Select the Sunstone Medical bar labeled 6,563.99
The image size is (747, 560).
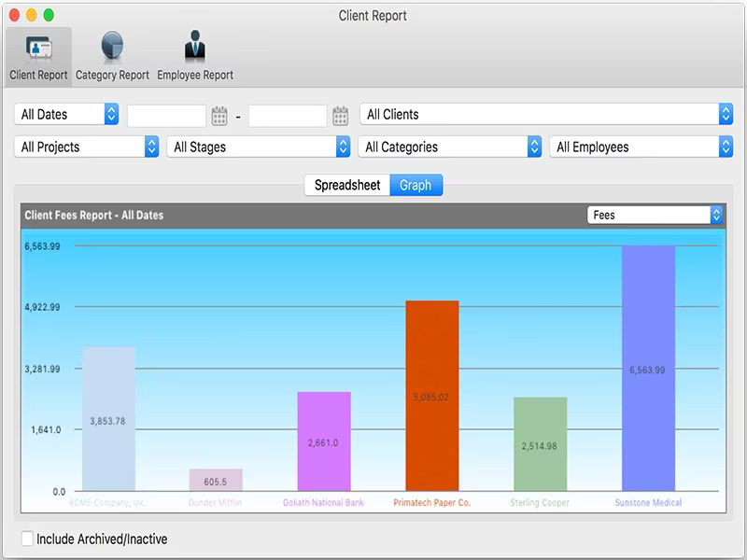pos(648,368)
